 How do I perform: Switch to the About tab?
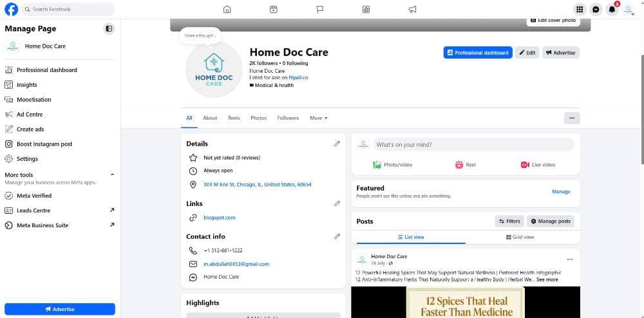tap(210, 118)
